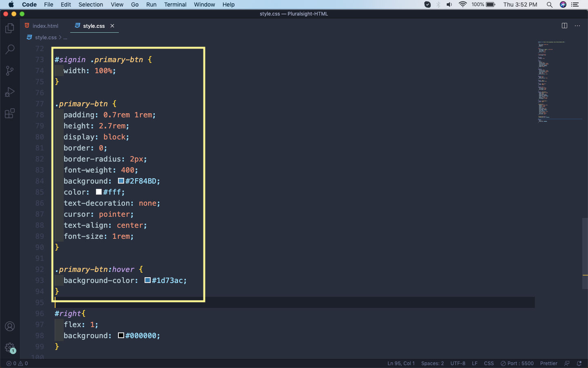This screenshot has height=368, width=588.
Task: Click line number 84 in gutter
Action: pyautogui.click(x=40, y=181)
